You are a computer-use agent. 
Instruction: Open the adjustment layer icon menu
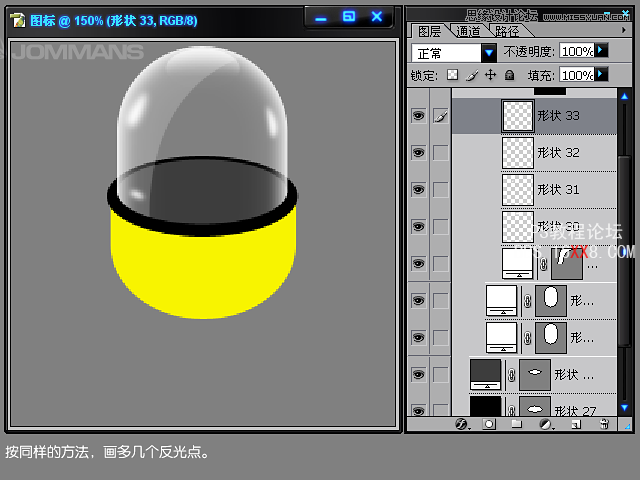pos(545,424)
